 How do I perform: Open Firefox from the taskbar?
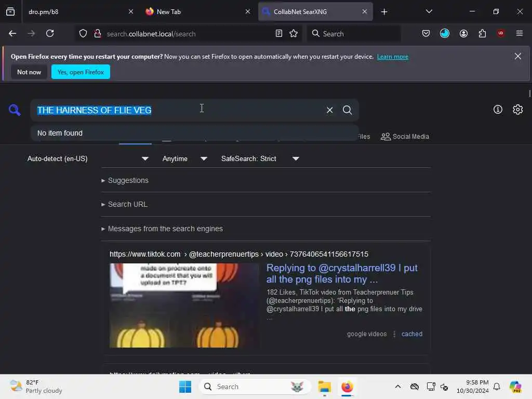[x=347, y=387]
